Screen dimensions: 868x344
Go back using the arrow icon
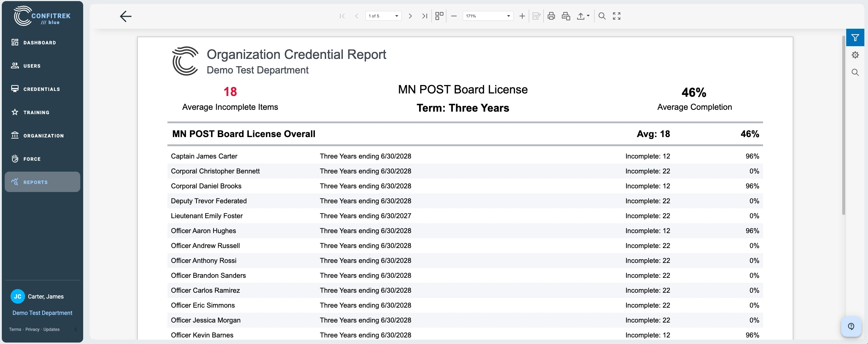click(126, 16)
